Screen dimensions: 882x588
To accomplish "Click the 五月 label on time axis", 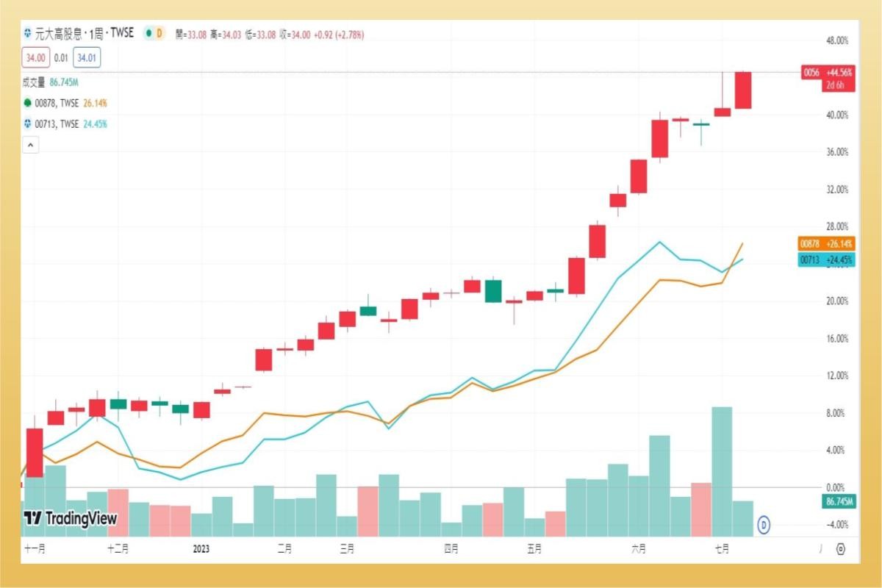I will [534, 548].
